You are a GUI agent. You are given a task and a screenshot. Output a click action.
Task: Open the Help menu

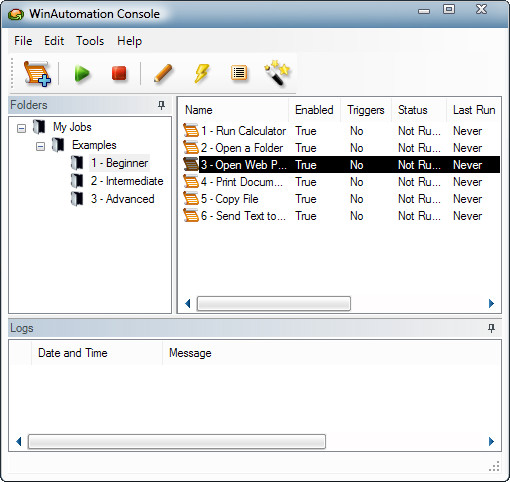click(x=129, y=41)
